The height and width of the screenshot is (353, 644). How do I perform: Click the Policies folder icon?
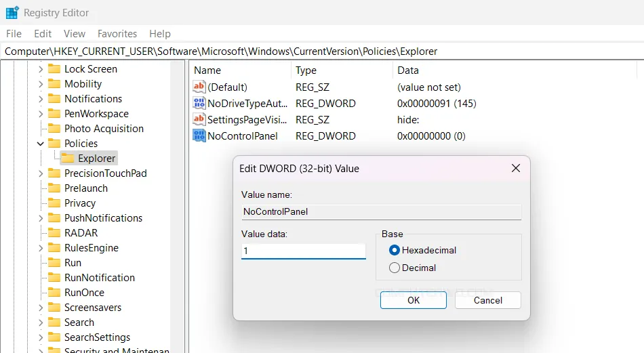[x=54, y=143]
